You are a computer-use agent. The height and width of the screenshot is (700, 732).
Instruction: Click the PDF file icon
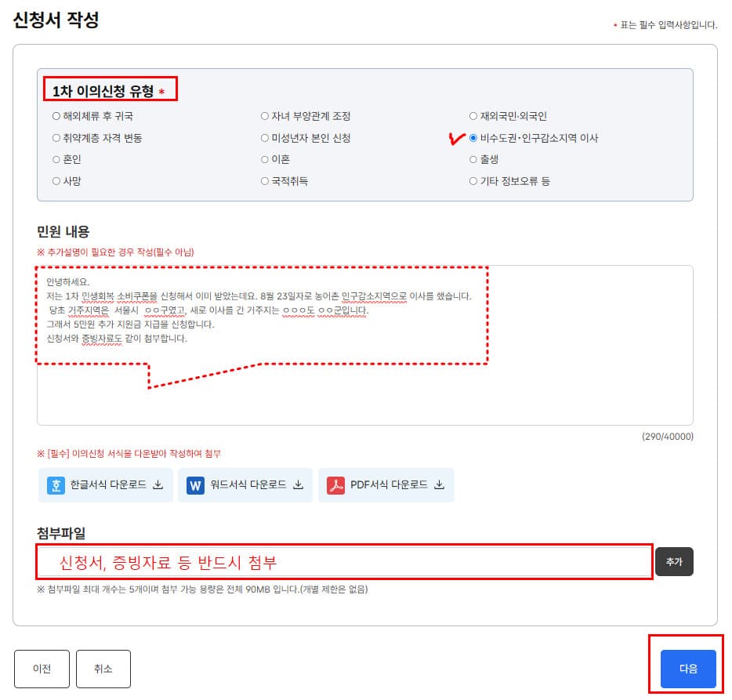335,486
